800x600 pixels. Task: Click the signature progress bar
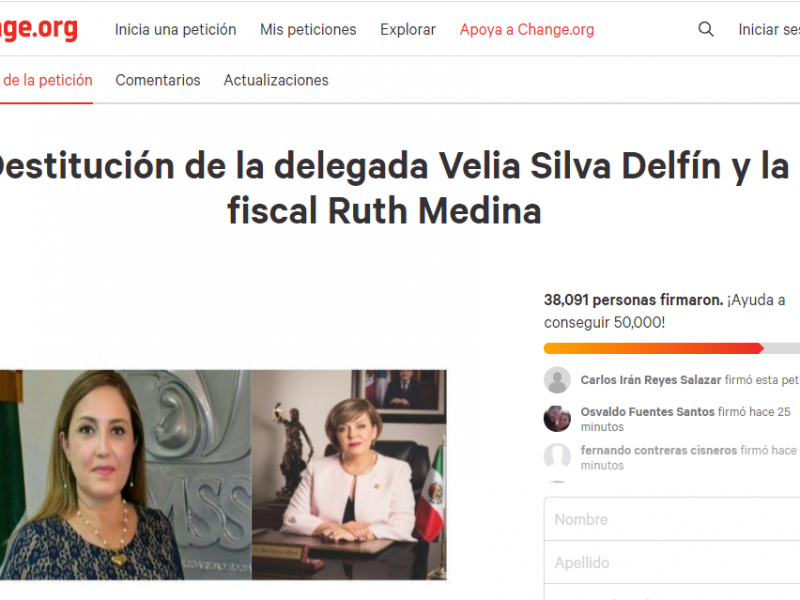(x=671, y=348)
